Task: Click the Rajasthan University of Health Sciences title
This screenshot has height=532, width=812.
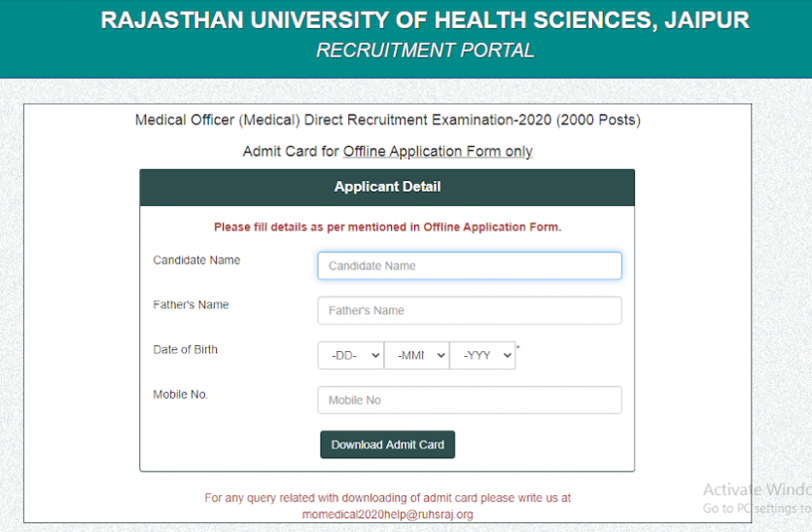Action: [425, 20]
